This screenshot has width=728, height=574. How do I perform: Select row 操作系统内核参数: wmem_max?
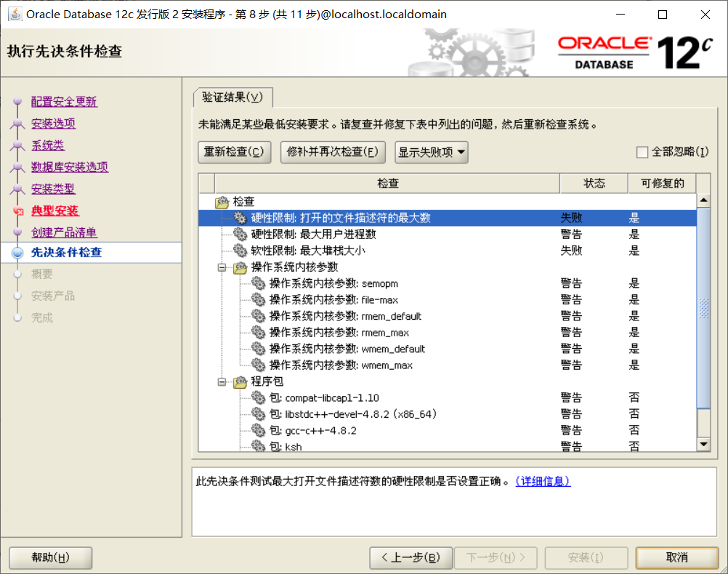point(448,365)
